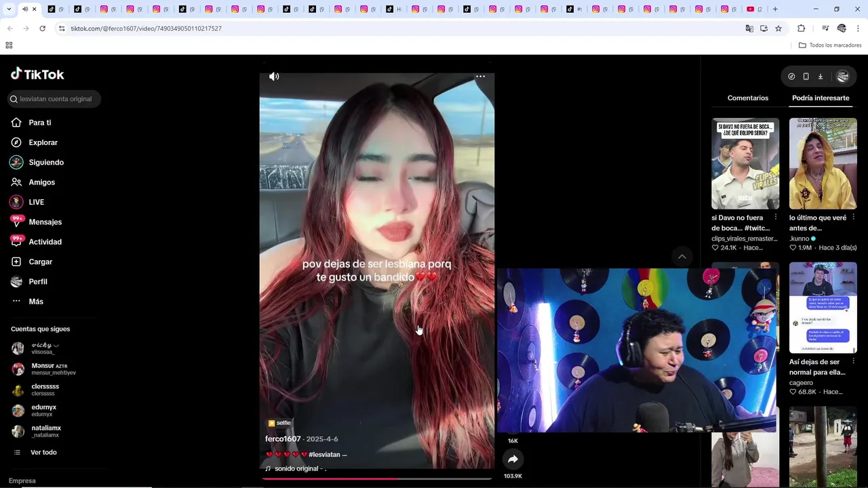The image size is (868, 488).
Task: Open followed account clerssss
Action: 36,390
